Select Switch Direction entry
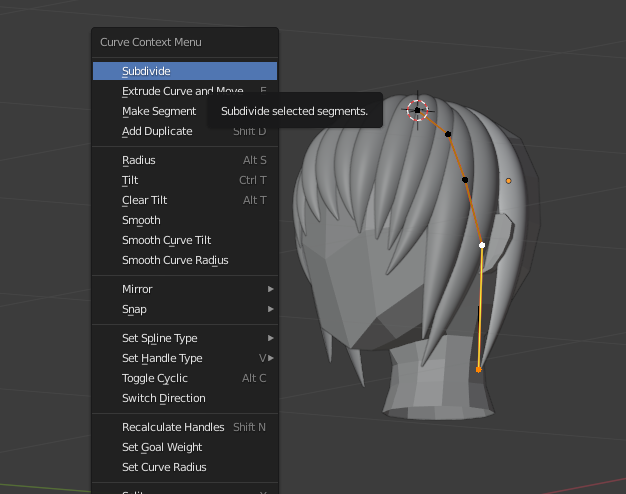The height and width of the screenshot is (494, 626). coord(185,398)
